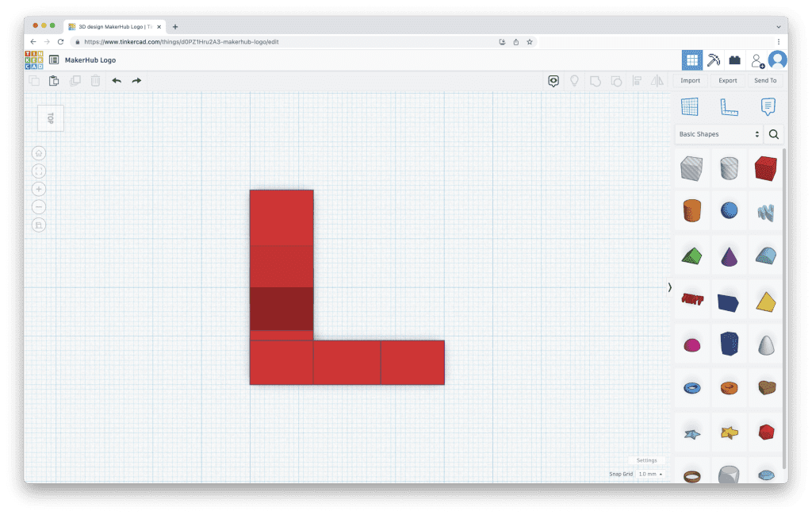
Task: Open the Bricks mode icon
Action: pos(734,60)
